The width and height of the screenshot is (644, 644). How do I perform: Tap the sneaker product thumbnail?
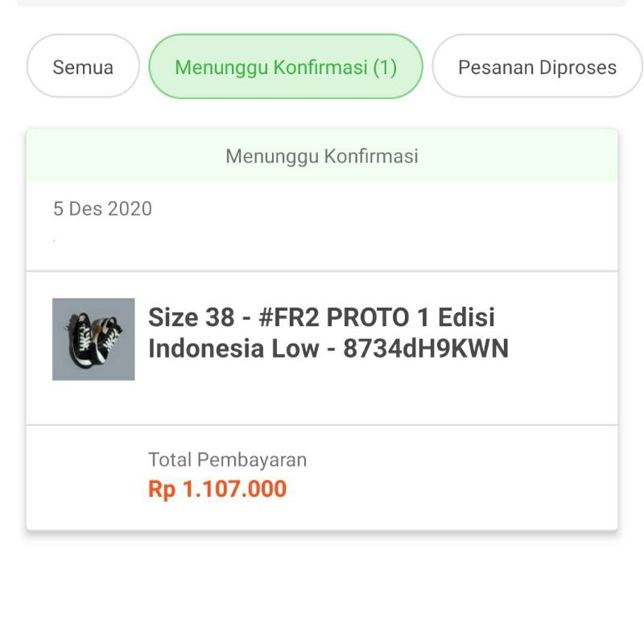(x=93, y=339)
